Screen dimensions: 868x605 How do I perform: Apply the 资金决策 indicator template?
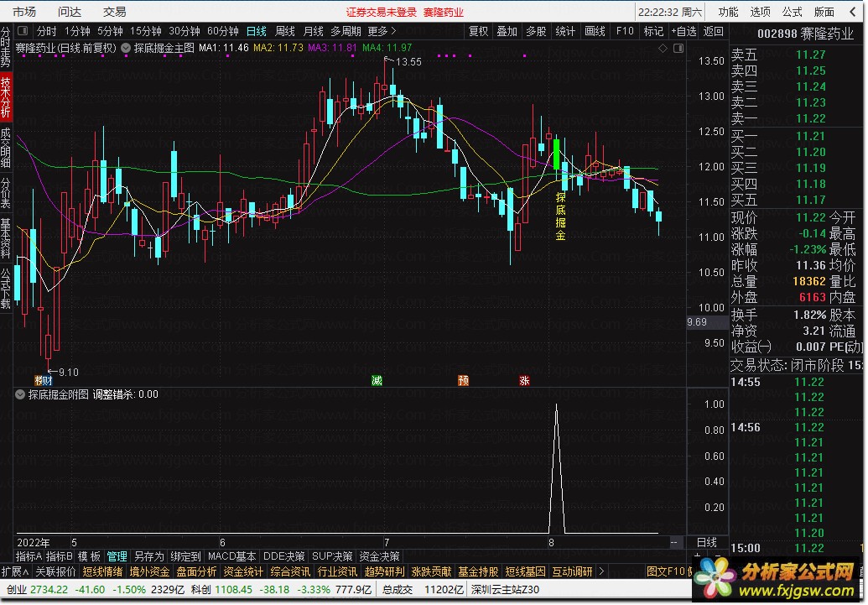(379, 556)
